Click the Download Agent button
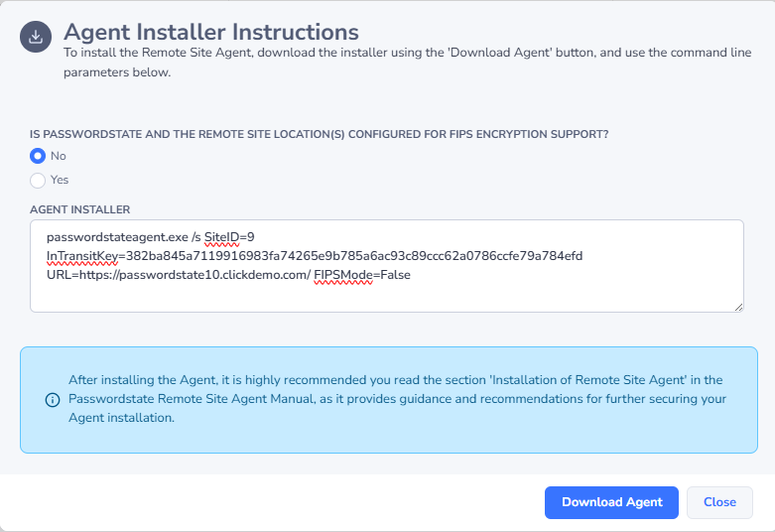775x532 pixels. (x=611, y=502)
